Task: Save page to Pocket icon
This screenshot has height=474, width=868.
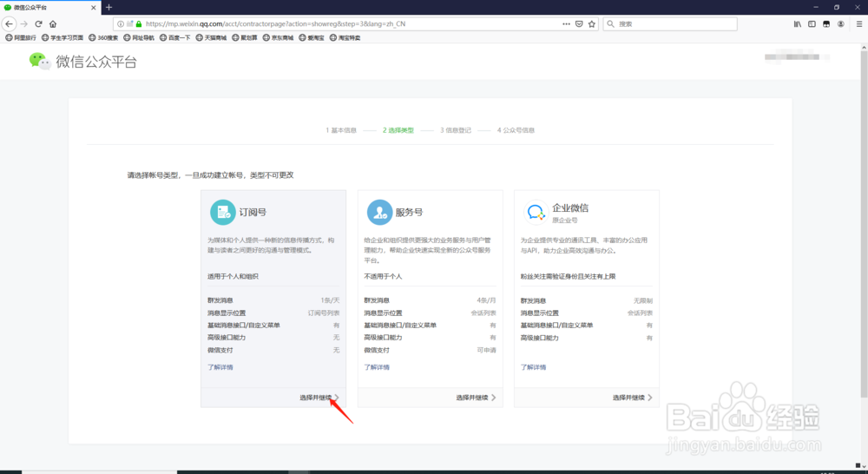Action: click(x=579, y=23)
